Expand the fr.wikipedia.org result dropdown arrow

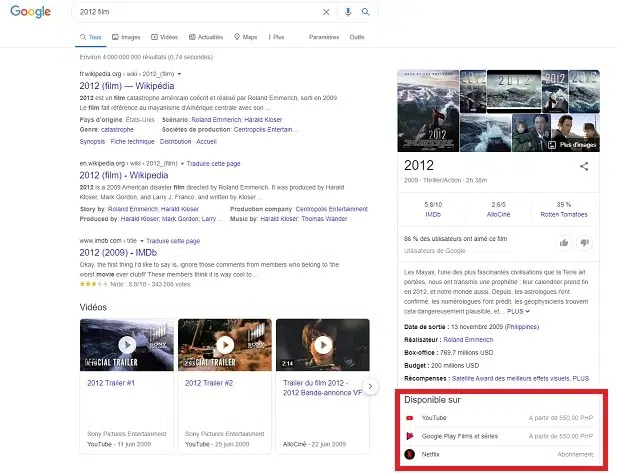click(x=179, y=74)
